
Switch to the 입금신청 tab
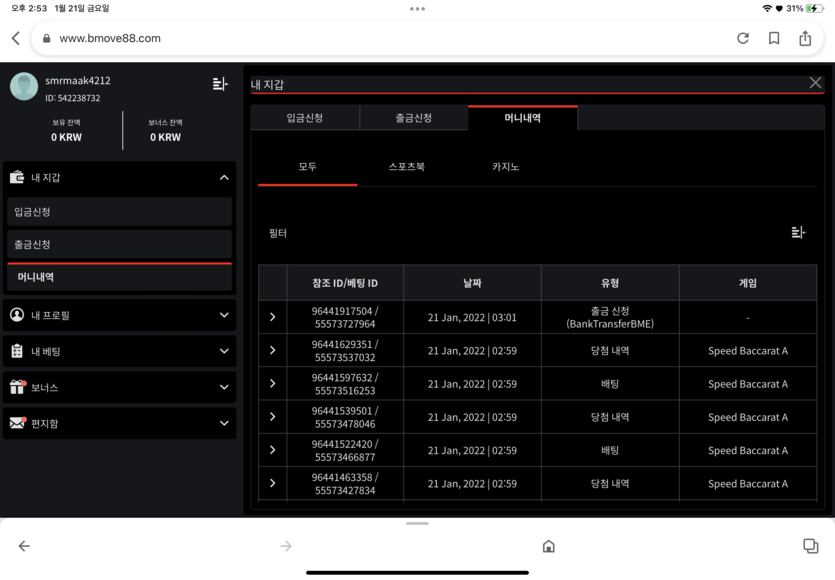coord(305,118)
